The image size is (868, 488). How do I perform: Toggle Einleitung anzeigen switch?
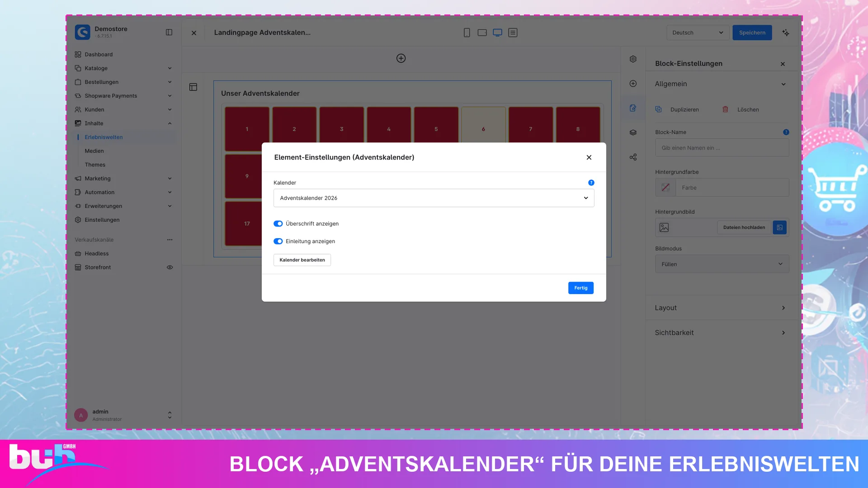(x=278, y=241)
